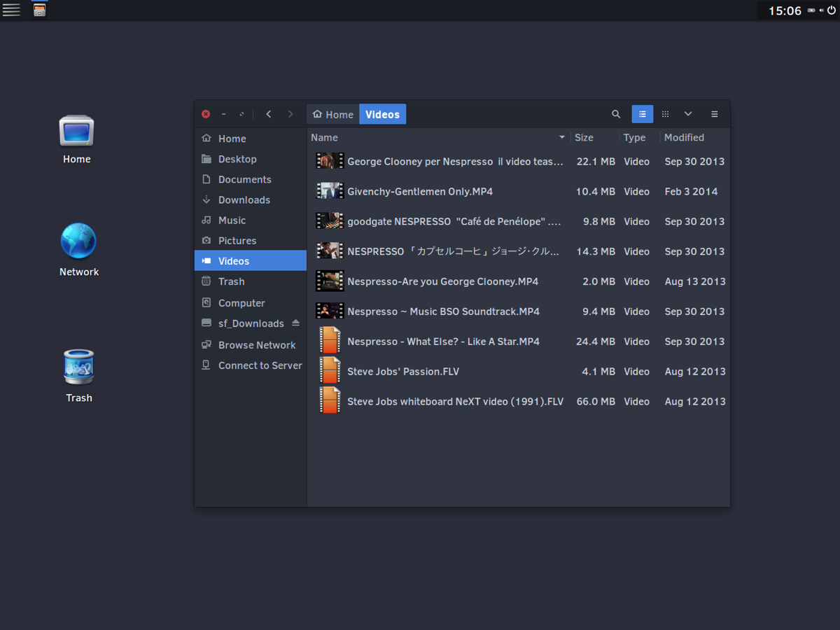Select the Nespresso What Else video file icon
The width and height of the screenshot is (840, 630).
330,341
